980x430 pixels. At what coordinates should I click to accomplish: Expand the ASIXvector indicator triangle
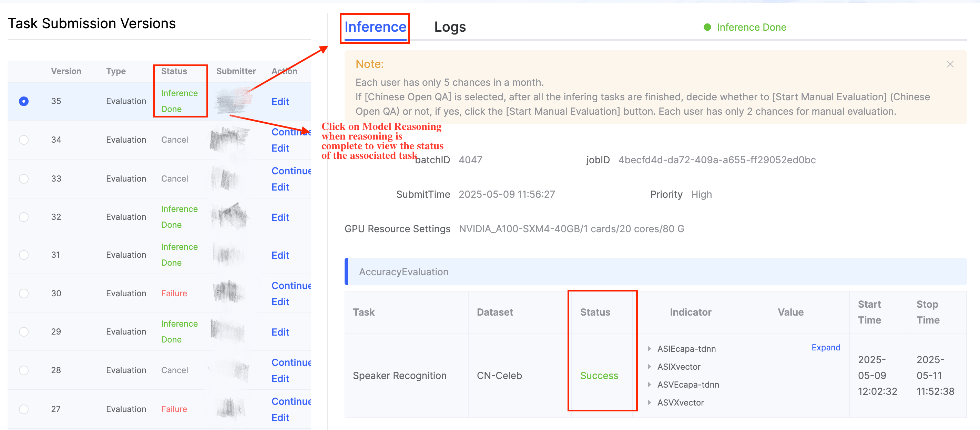[x=650, y=367]
